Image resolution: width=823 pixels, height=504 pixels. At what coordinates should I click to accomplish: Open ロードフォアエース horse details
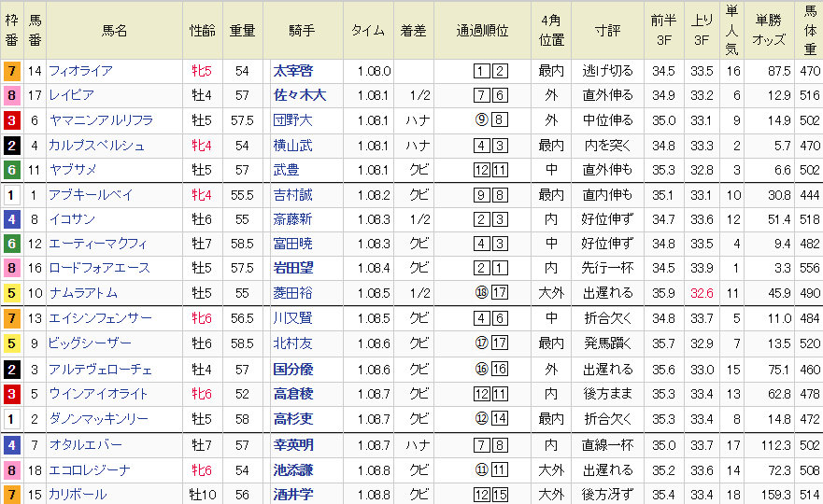click(99, 268)
